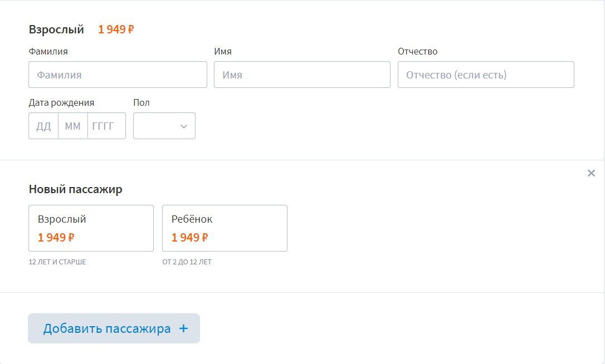Click the Отчество label text
Viewport: 605px width, 364px height.
pos(418,51)
